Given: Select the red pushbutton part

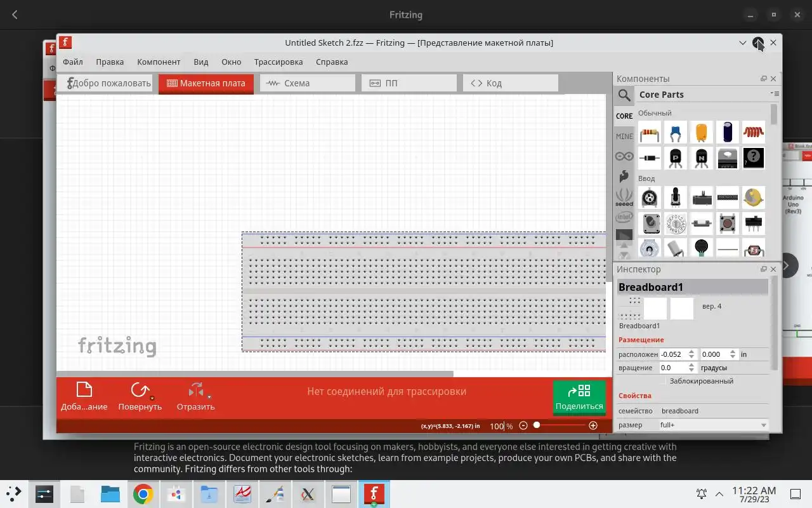Looking at the screenshot, I should 728,224.
